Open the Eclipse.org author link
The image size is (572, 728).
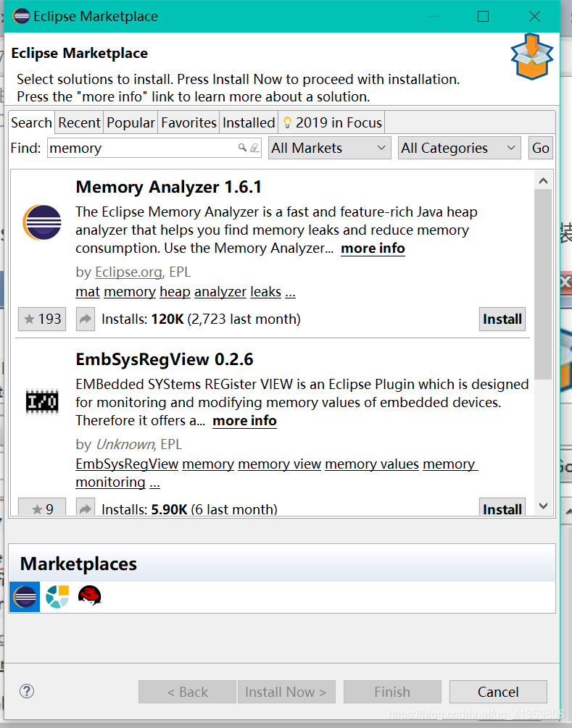[x=129, y=272]
